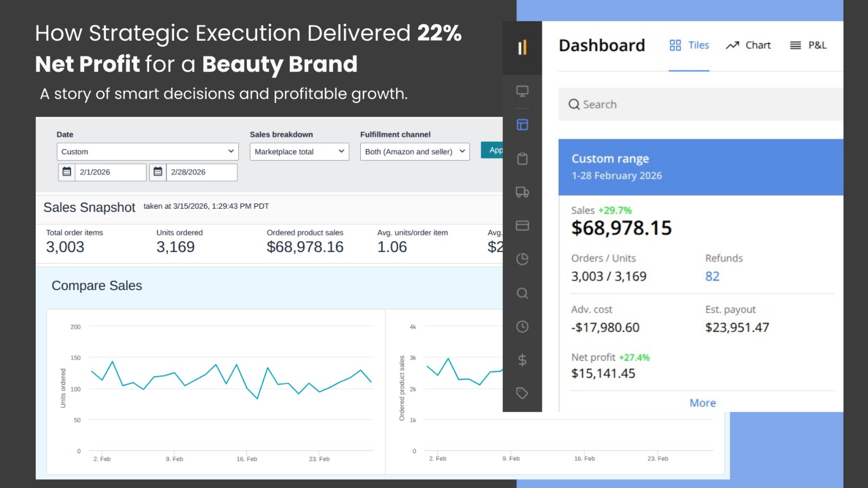Click the monitor icon in sidebar
The width and height of the screenshot is (868, 488).
(522, 91)
